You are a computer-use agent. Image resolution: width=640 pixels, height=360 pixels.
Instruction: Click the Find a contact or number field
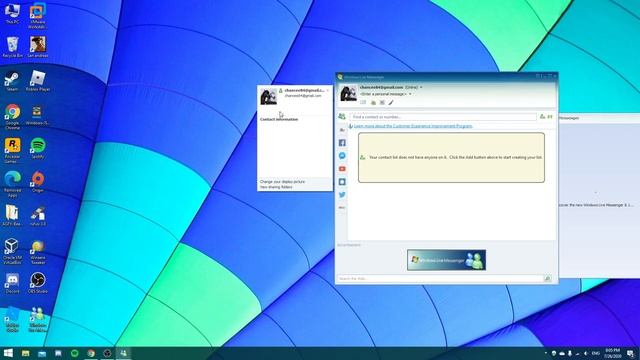point(443,117)
